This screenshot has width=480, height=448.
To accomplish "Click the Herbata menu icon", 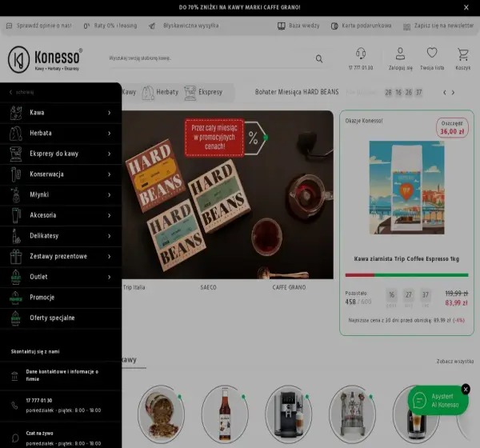I will (x=16, y=134).
